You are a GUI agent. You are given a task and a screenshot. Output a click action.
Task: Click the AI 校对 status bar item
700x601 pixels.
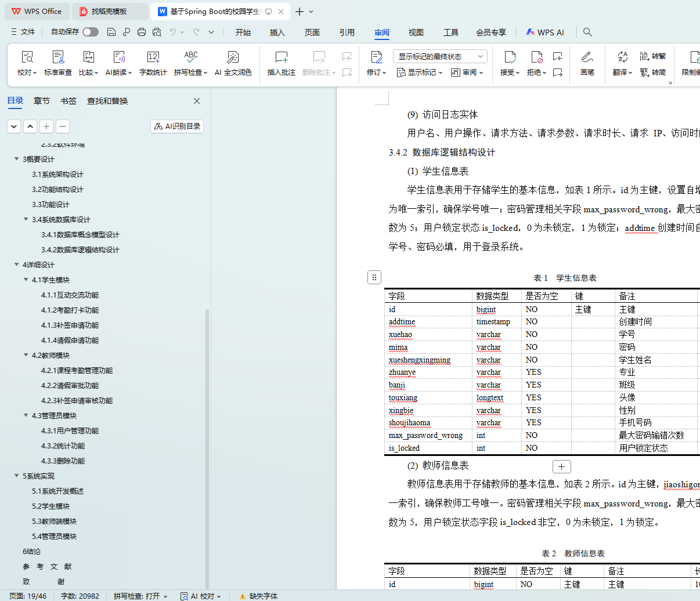pyautogui.click(x=201, y=596)
